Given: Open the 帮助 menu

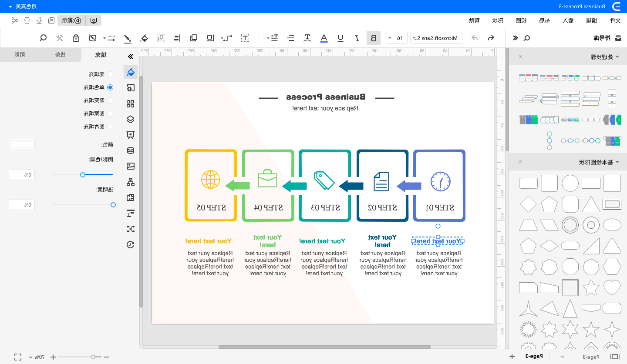Looking at the screenshot, I should click(x=474, y=20).
